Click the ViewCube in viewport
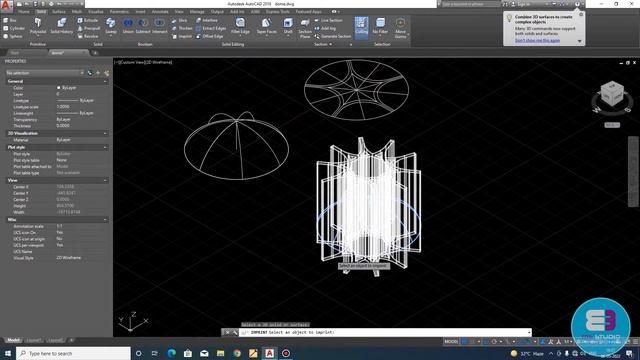This screenshot has height=360, width=640. click(x=612, y=94)
